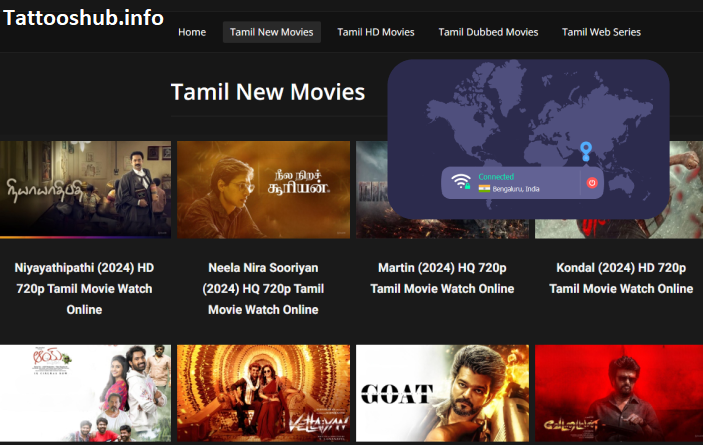The height and width of the screenshot is (445, 703).
Task: Open Niyayathipathi (2024) movie title link
Action: click(x=84, y=289)
